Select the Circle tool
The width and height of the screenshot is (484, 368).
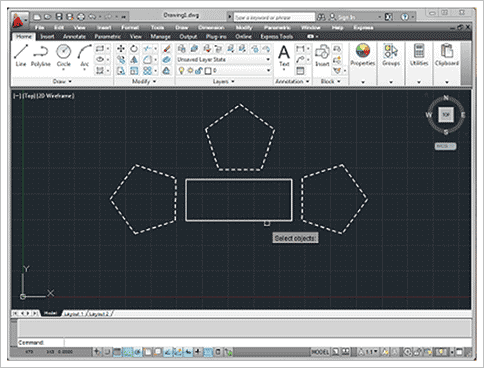63,55
